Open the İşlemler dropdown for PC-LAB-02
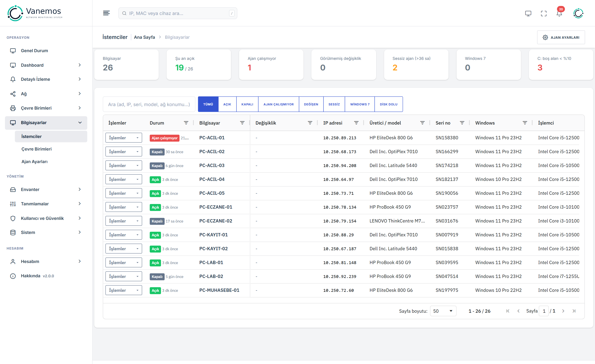This screenshot has width=595, height=364. (x=124, y=276)
